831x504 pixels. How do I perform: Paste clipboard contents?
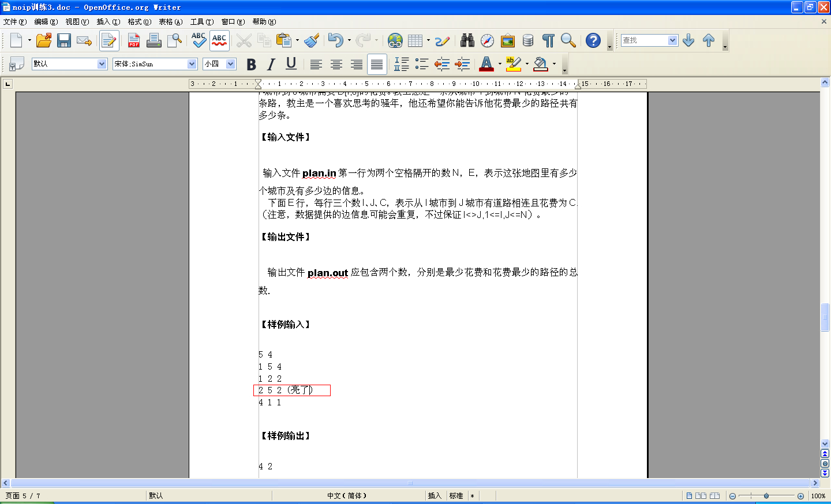point(283,40)
